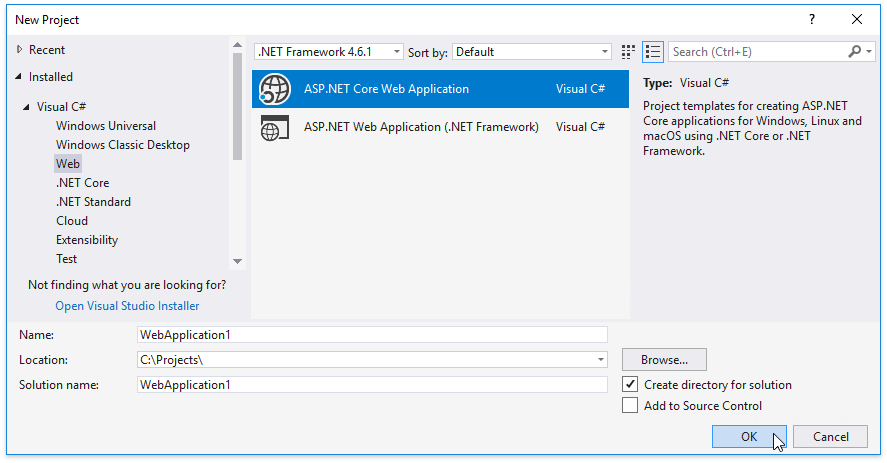Switch to medium icons list view
The height and width of the screenshot is (463, 887).
click(x=653, y=52)
